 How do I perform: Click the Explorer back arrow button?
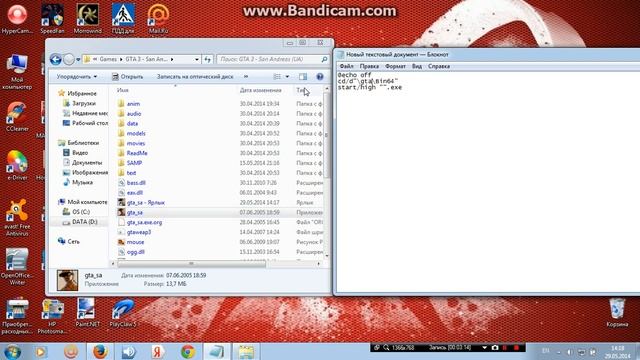coord(56,59)
